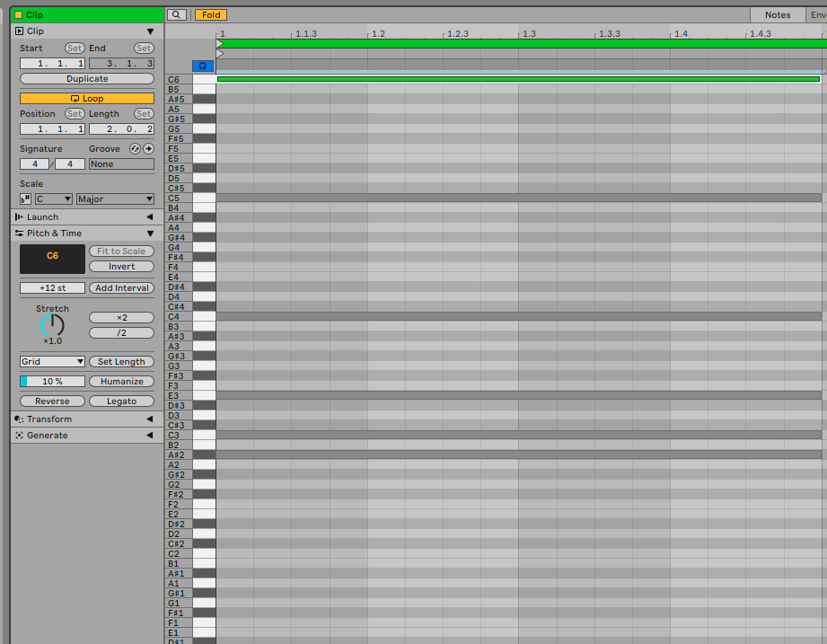827x644 pixels.
Task: Open the scale root note C dropdown
Action: coord(53,199)
